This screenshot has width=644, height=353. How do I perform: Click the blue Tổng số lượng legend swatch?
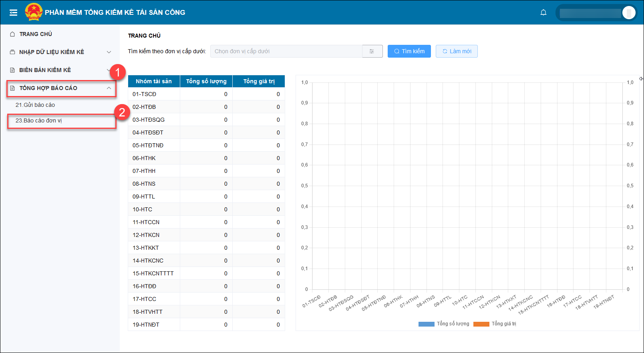[x=426, y=324]
